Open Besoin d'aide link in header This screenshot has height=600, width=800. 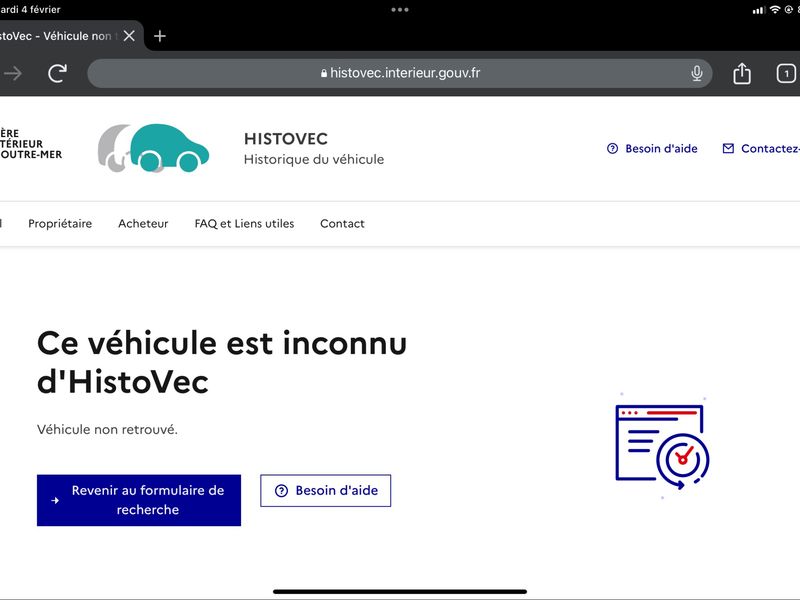click(652, 148)
